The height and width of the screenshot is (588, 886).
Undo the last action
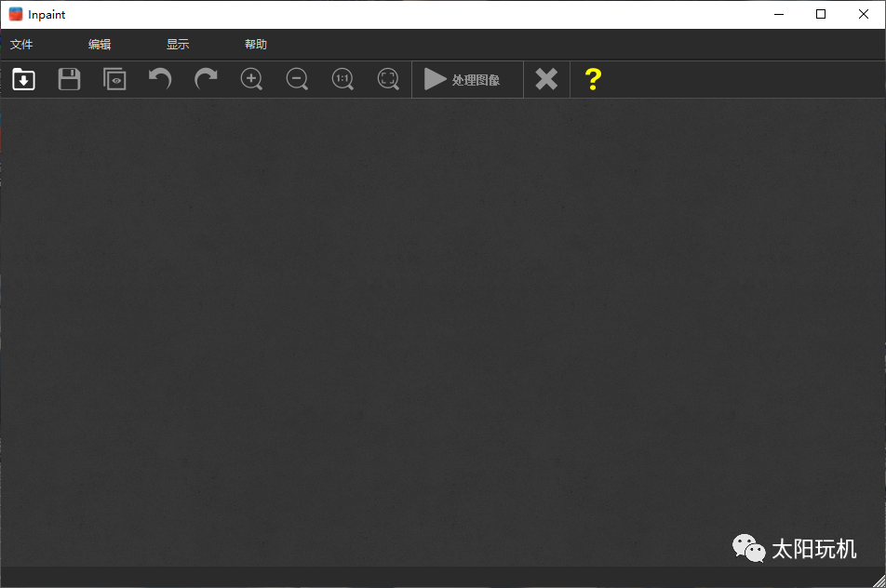click(x=160, y=79)
